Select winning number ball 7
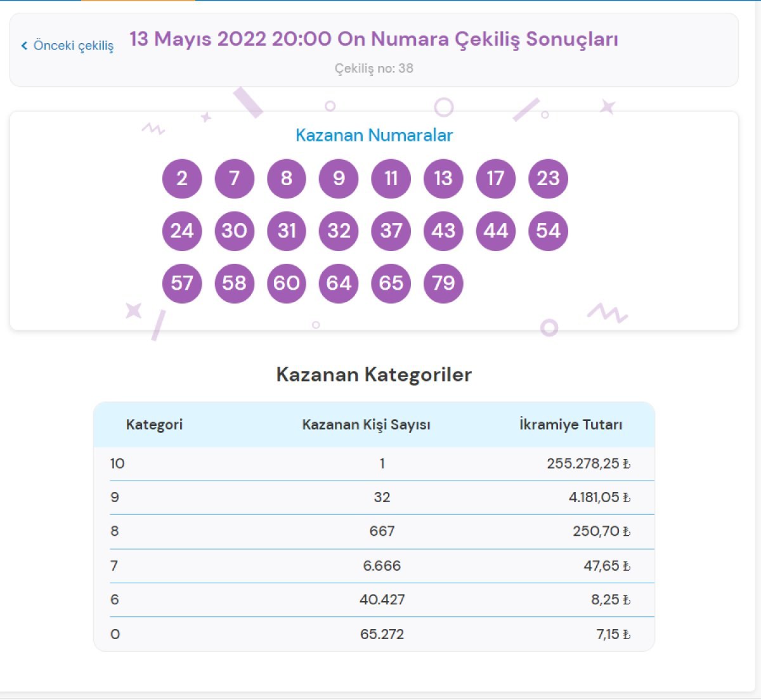Screen dimensions: 761x700 [x=235, y=178]
